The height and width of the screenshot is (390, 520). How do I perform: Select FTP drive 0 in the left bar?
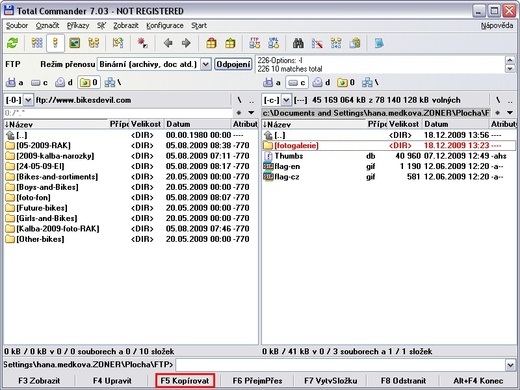(x=89, y=82)
